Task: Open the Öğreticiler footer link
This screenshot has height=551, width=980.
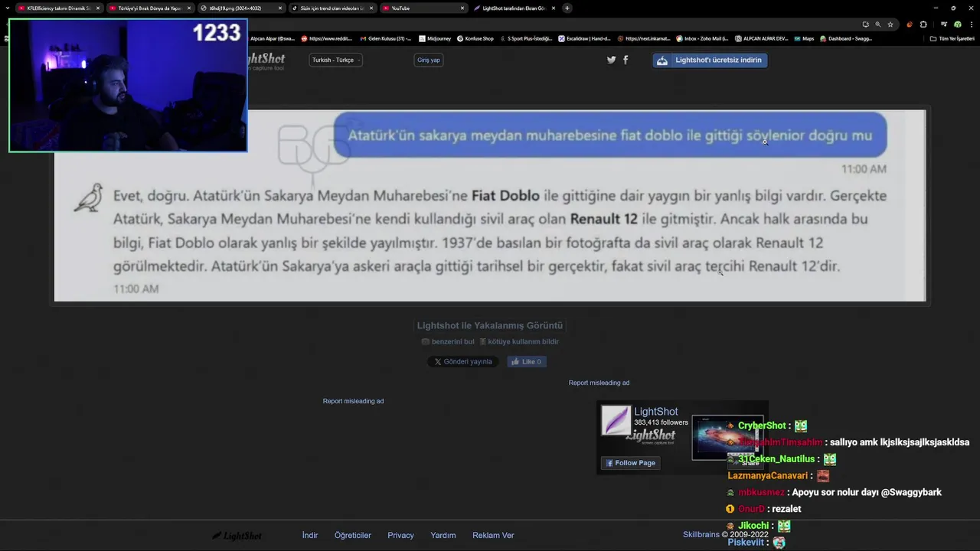Action: point(353,536)
